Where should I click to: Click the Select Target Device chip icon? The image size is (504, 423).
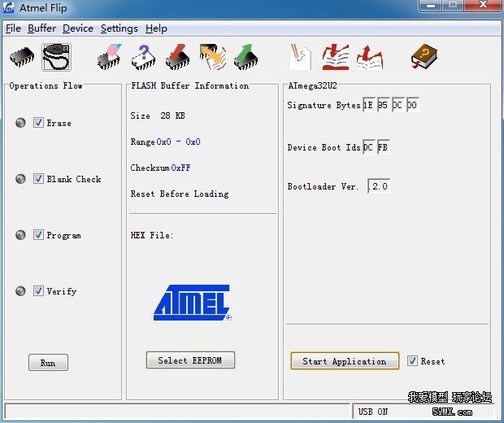[22, 57]
